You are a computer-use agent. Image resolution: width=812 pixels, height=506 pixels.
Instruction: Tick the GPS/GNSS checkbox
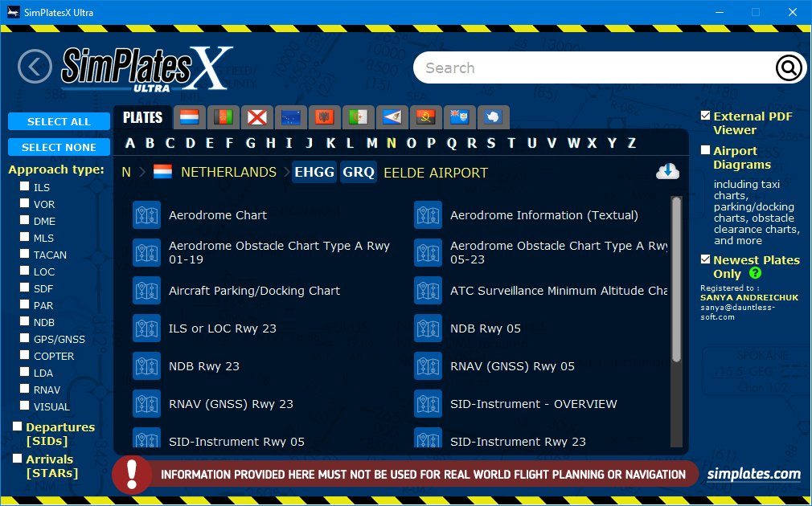click(24, 338)
